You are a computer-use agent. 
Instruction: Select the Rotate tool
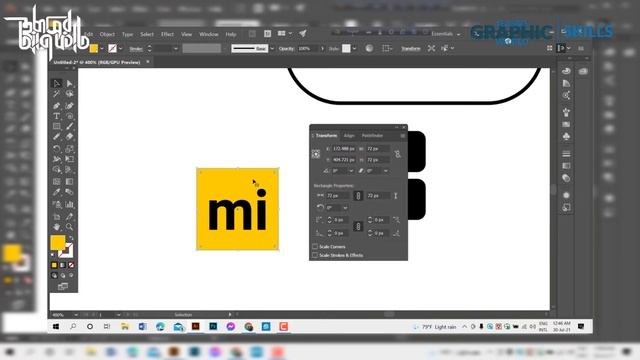[57, 149]
